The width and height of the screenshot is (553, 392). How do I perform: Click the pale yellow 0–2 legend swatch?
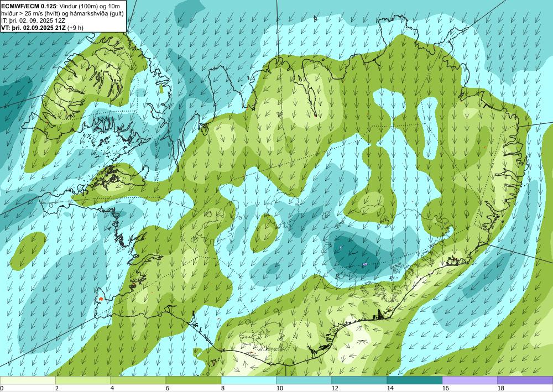tap(28, 380)
